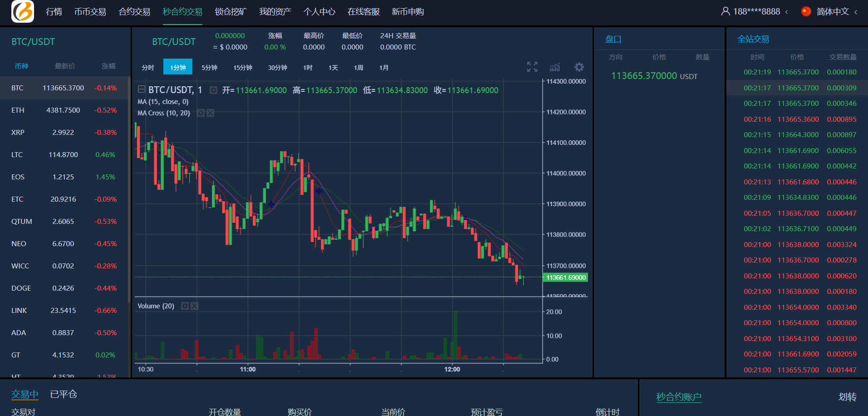Select the ETH row in coin list
The height and width of the screenshot is (416, 868).
[64, 110]
